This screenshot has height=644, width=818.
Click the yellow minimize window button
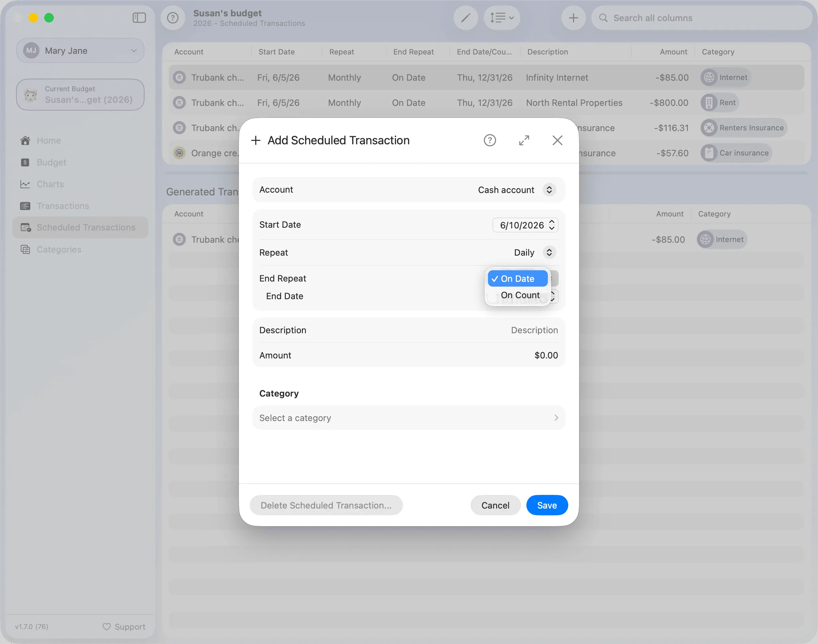[x=34, y=18]
